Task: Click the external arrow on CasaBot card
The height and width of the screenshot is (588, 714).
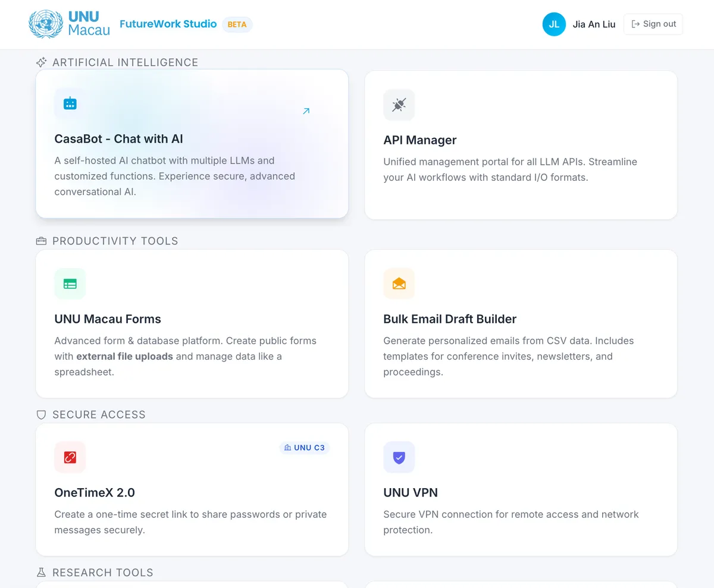Action: point(306,111)
